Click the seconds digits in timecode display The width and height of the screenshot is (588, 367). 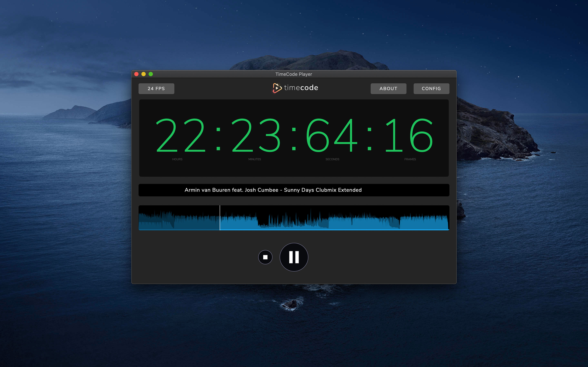[x=332, y=135]
